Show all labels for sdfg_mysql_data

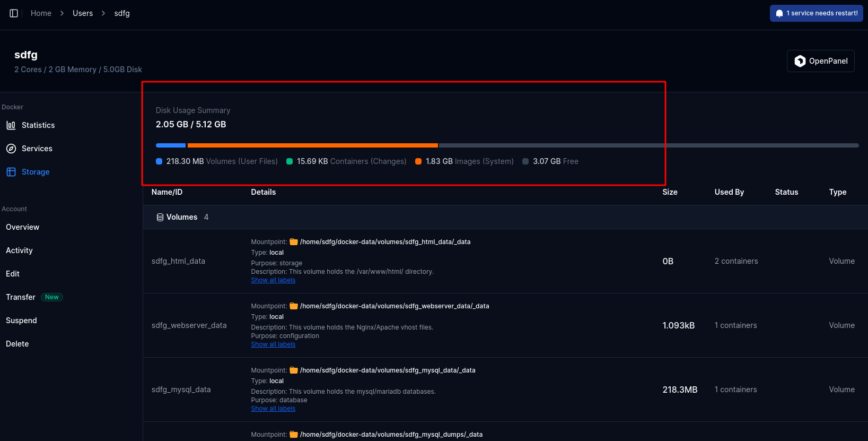(x=273, y=409)
